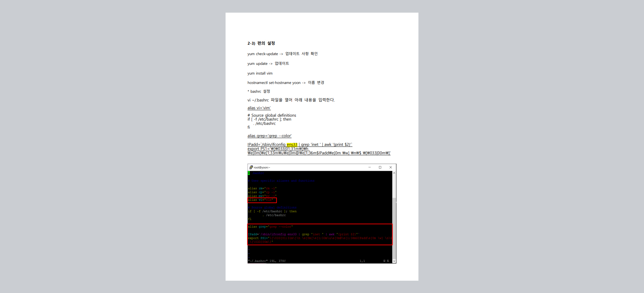Click '# User specific aliases and functions' in terminal
644x293 pixels.
point(281,181)
